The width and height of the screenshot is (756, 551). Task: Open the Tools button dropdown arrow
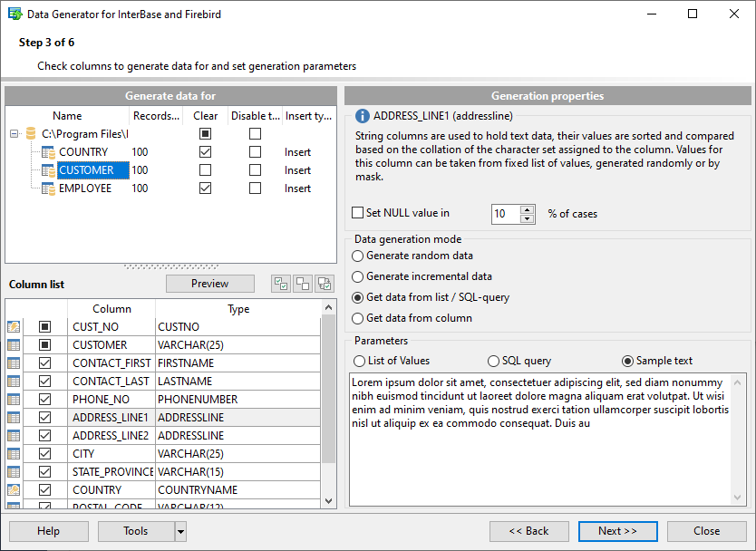(180, 531)
